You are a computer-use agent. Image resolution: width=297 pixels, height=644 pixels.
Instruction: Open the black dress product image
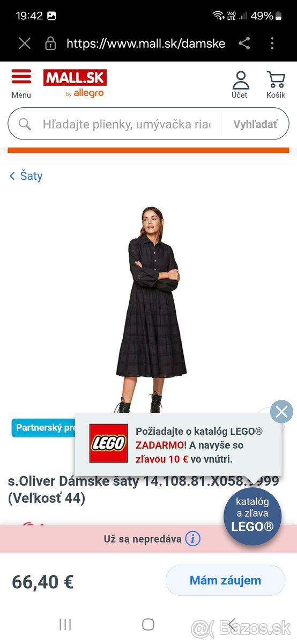(151, 310)
